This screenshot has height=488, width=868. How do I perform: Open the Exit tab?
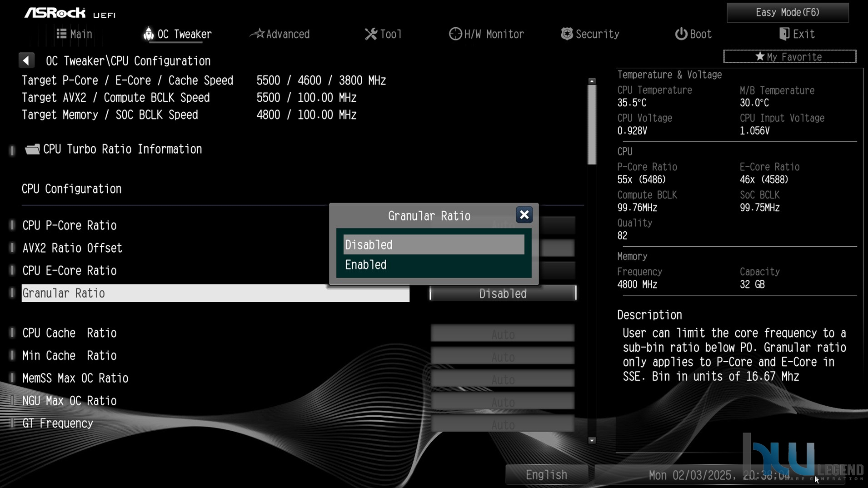pyautogui.click(x=797, y=34)
